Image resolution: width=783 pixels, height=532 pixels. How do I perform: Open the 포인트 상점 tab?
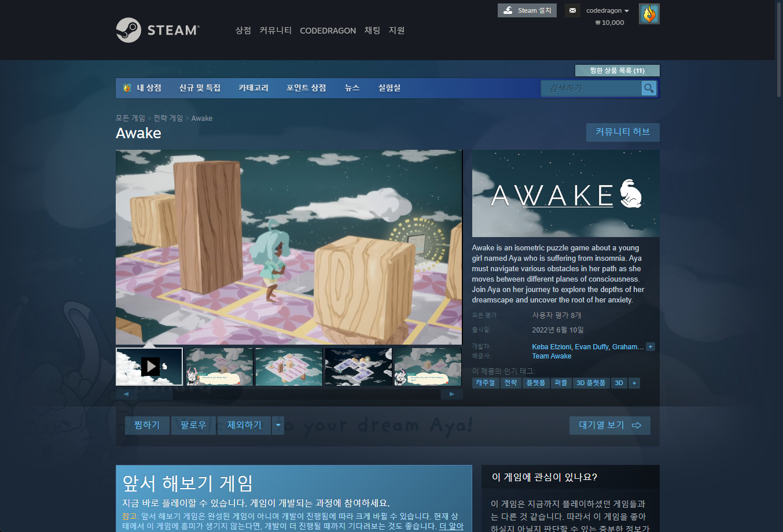[x=306, y=88]
